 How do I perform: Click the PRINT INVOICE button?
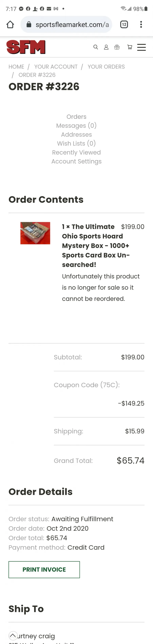(x=44, y=569)
